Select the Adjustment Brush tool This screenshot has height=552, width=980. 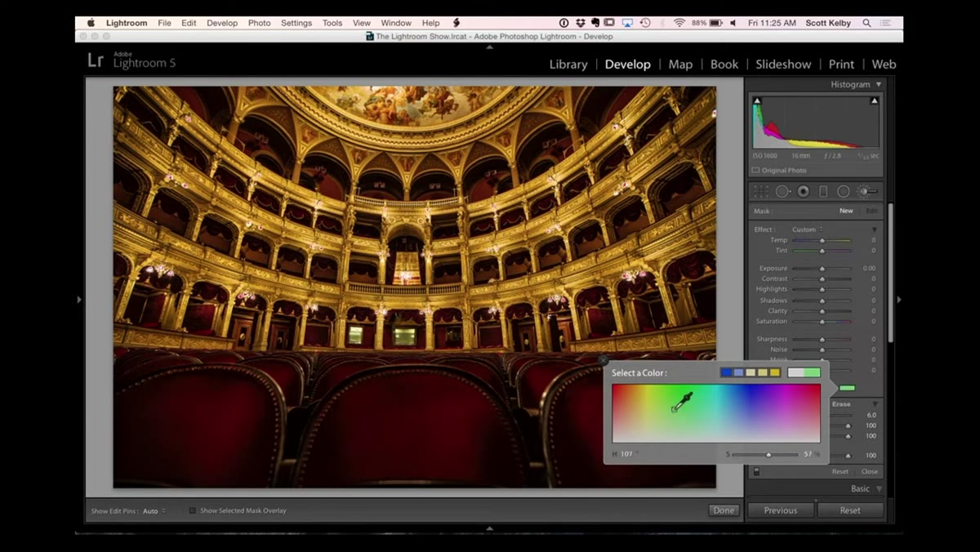pyautogui.click(x=867, y=191)
